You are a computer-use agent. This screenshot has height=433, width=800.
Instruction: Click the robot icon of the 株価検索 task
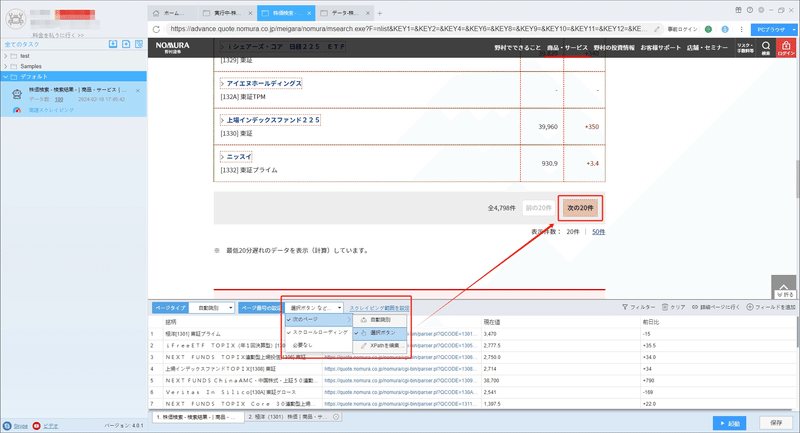tap(17, 94)
